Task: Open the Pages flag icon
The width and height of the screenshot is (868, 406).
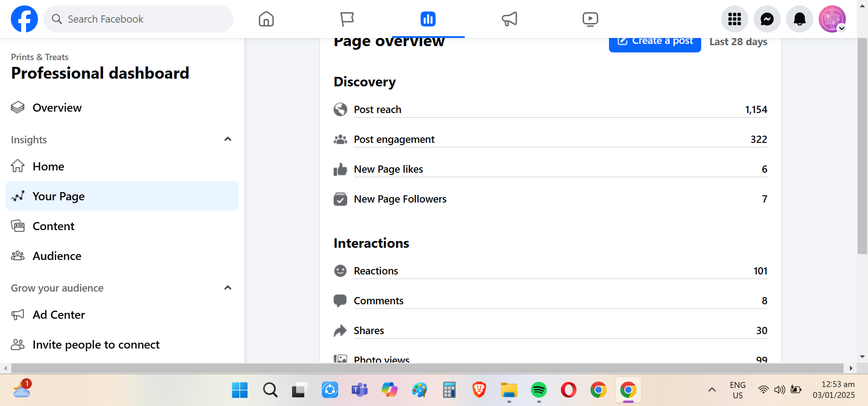Action: 347,19
